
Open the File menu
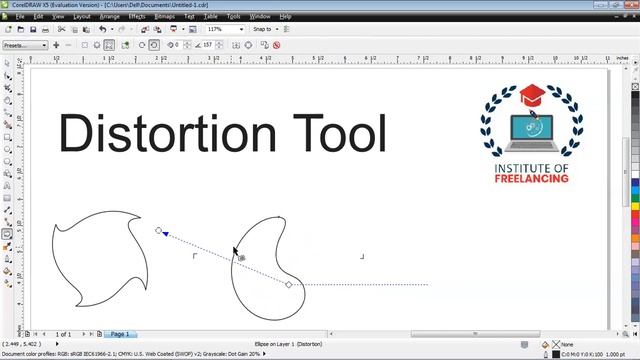point(20,17)
